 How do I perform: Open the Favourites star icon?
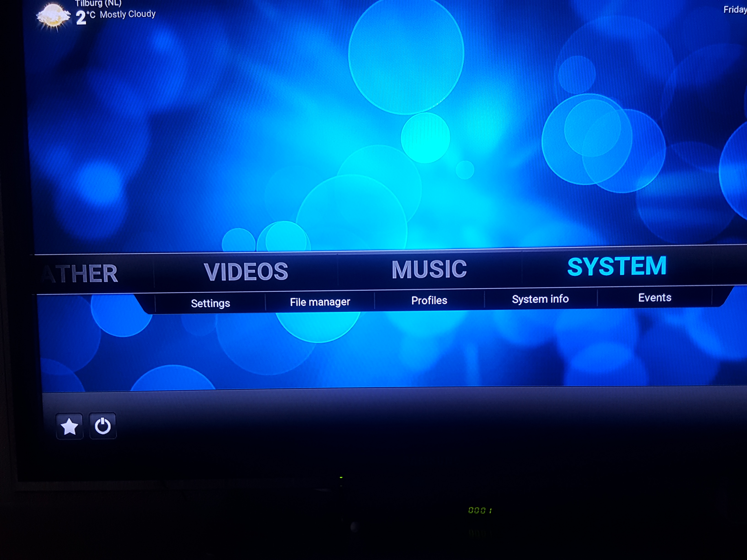click(x=69, y=426)
